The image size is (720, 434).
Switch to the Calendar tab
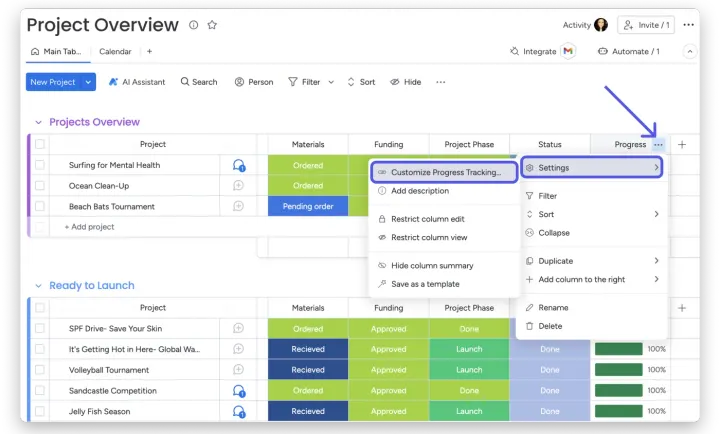(115, 51)
